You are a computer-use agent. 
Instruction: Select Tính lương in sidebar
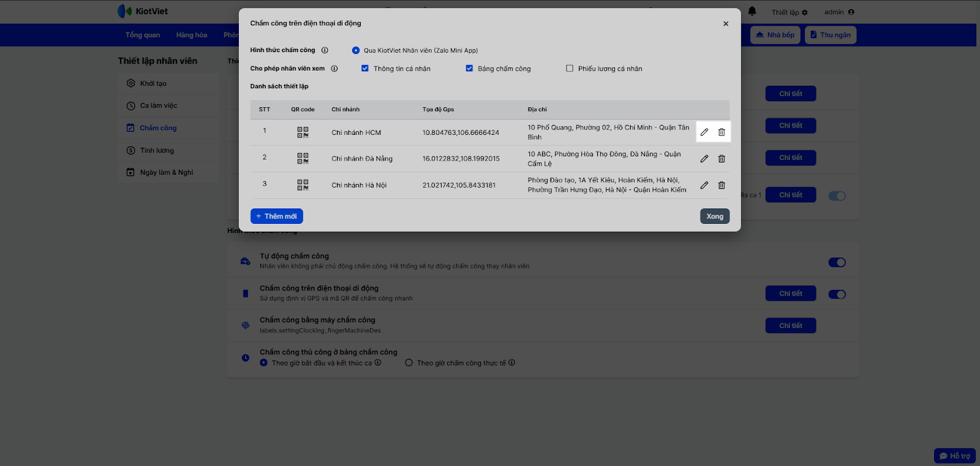coord(157,150)
